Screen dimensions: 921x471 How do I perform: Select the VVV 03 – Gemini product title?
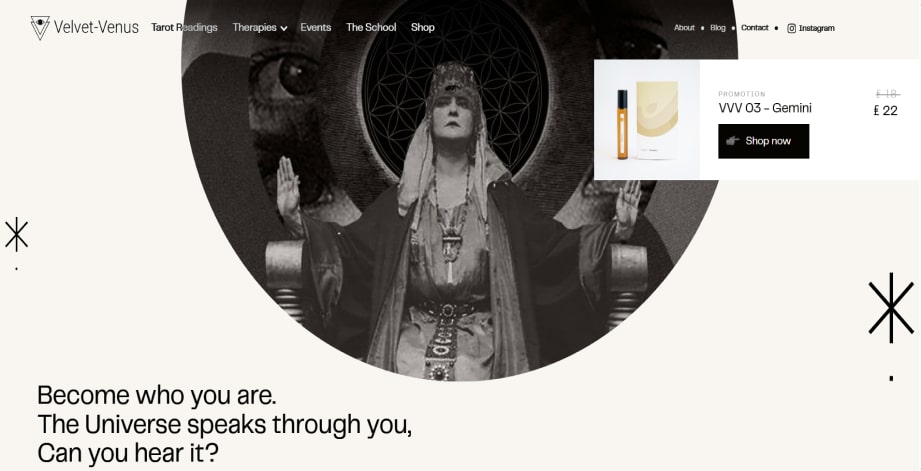tap(765, 108)
